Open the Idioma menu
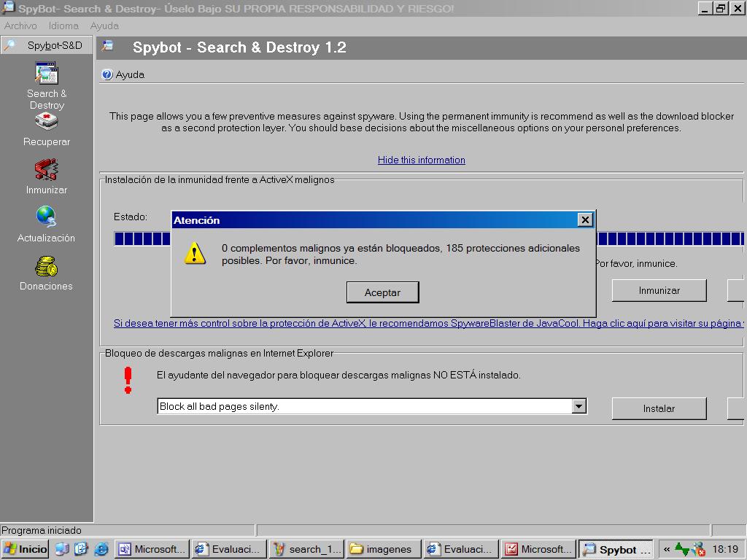Viewport: 747px width, 560px height. click(x=63, y=26)
